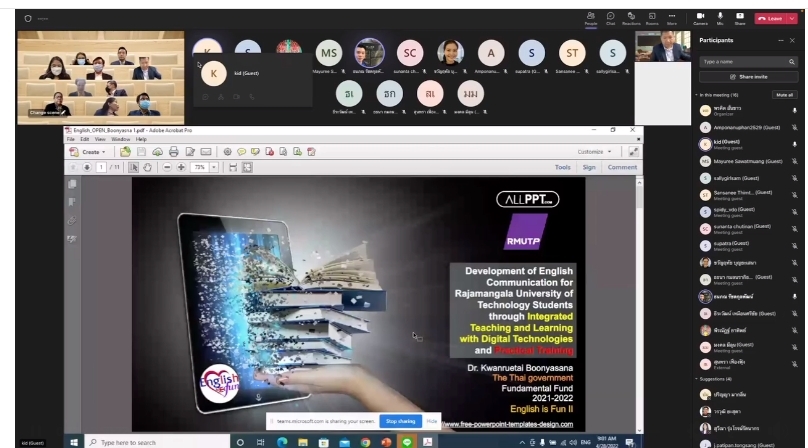Image resolution: width=808 pixels, height=448 pixels.
Task: Choose the Hand pan tool
Action: 147,168
